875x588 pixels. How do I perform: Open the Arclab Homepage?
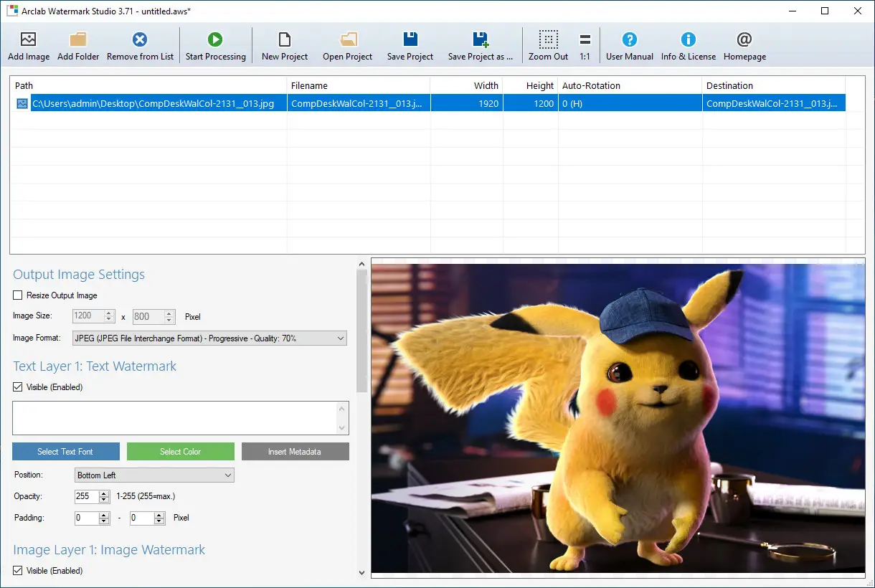point(744,44)
